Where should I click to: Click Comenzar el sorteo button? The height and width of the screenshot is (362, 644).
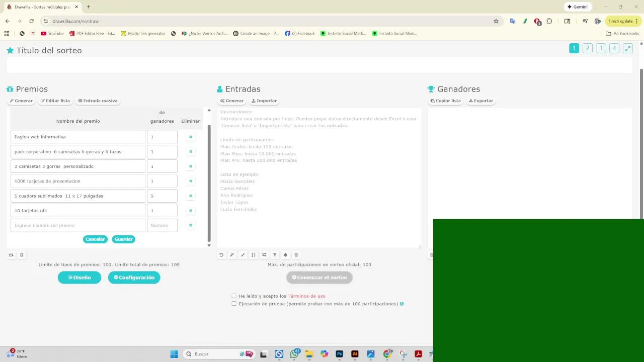319,278
